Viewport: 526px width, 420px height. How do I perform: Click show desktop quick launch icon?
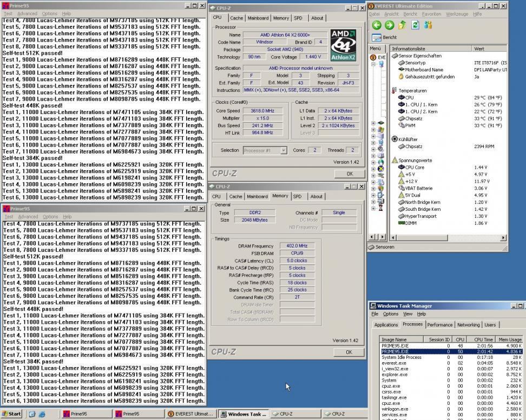tap(32, 414)
